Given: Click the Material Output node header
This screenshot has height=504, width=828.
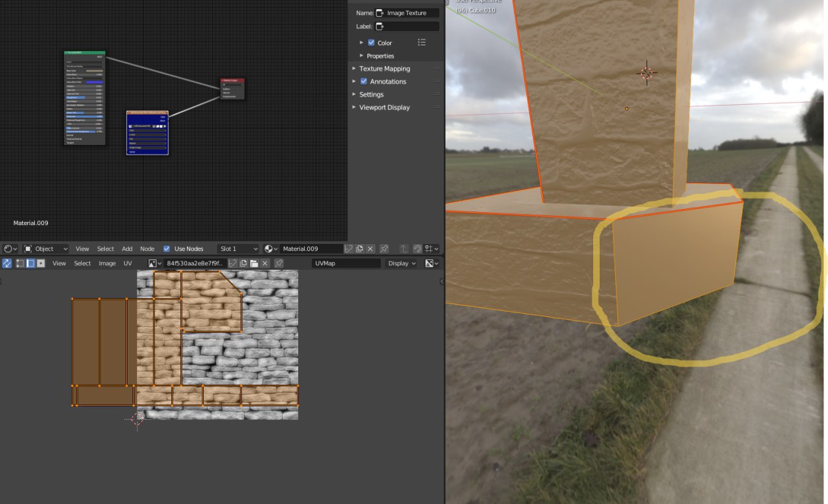Looking at the screenshot, I should pyautogui.click(x=233, y=80).
